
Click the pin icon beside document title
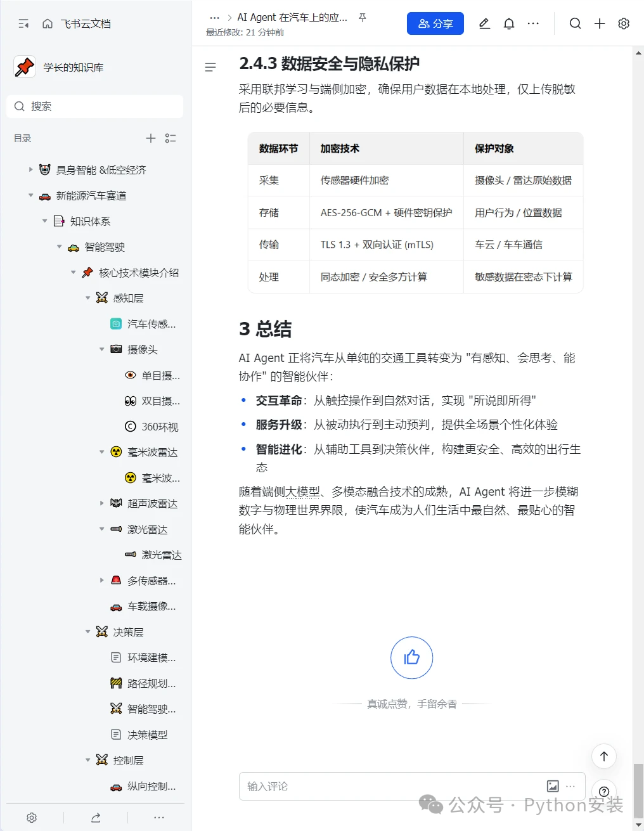point(363,18)
